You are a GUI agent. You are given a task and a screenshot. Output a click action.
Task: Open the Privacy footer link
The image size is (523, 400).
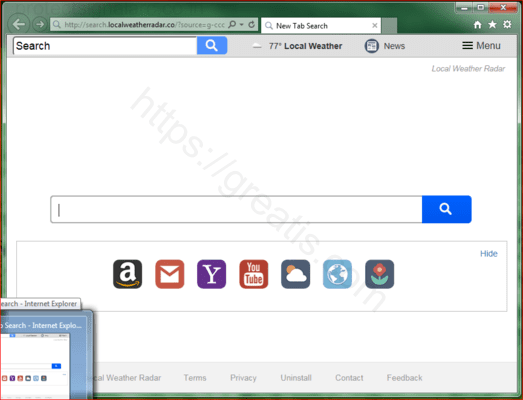click(243, 378)
